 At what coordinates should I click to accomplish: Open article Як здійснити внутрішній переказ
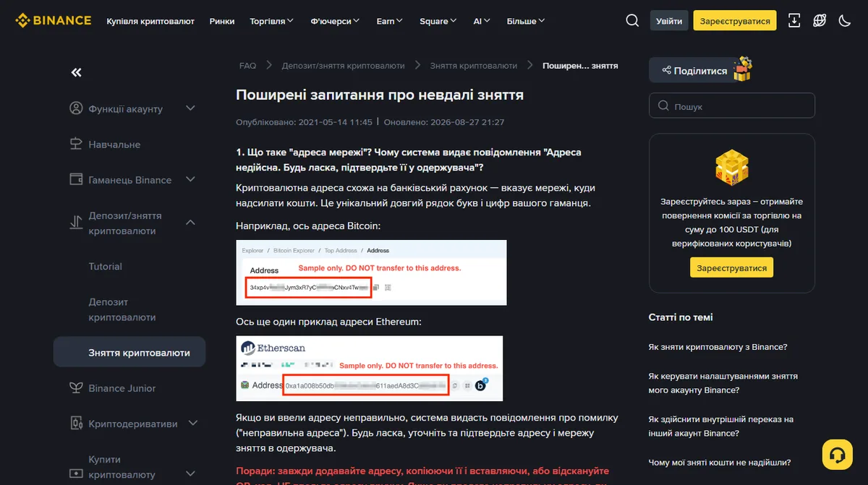pyautogui.click(x=721, y=426)
